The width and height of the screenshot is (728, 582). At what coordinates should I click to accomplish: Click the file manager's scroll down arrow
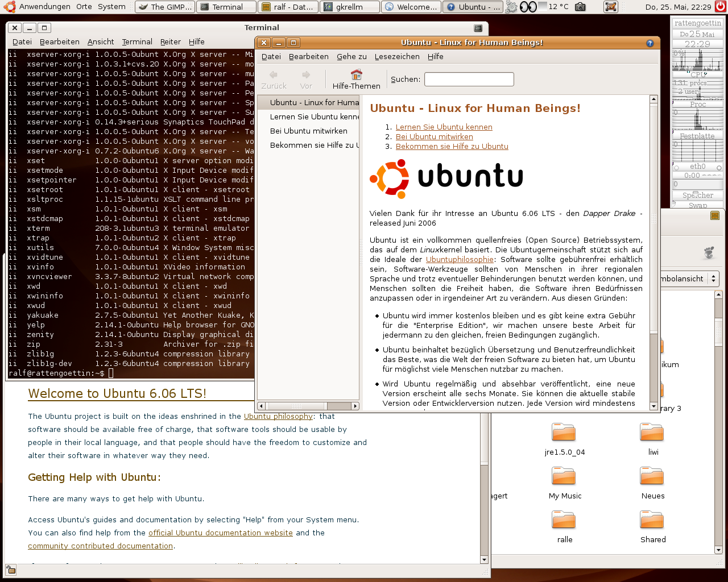pos(718,550)
